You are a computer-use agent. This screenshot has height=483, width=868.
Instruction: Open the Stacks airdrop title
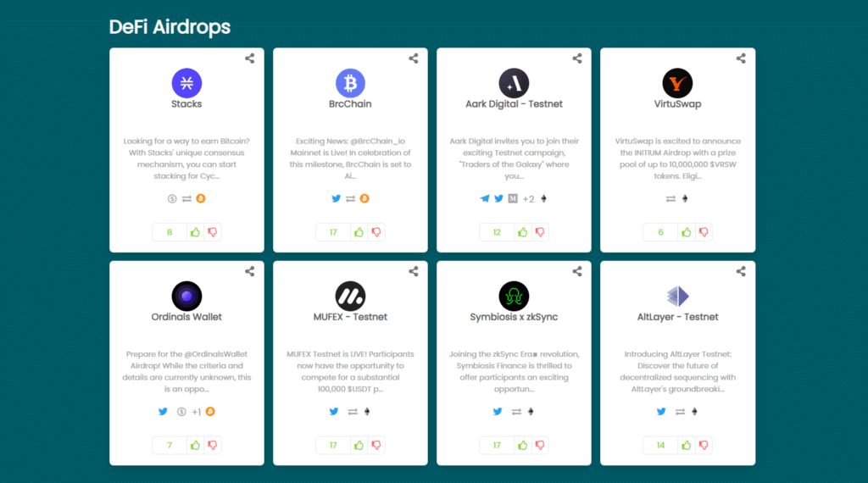[x=186, y=104]
